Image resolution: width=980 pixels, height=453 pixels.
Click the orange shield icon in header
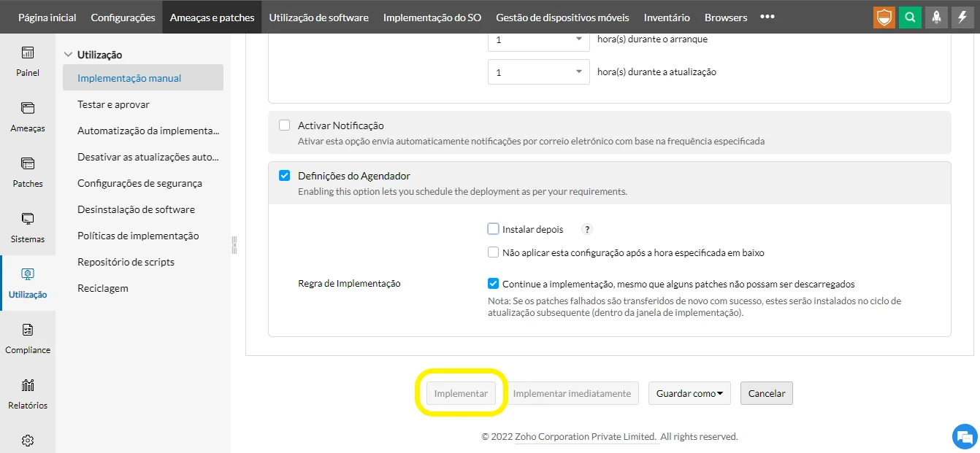884,18
